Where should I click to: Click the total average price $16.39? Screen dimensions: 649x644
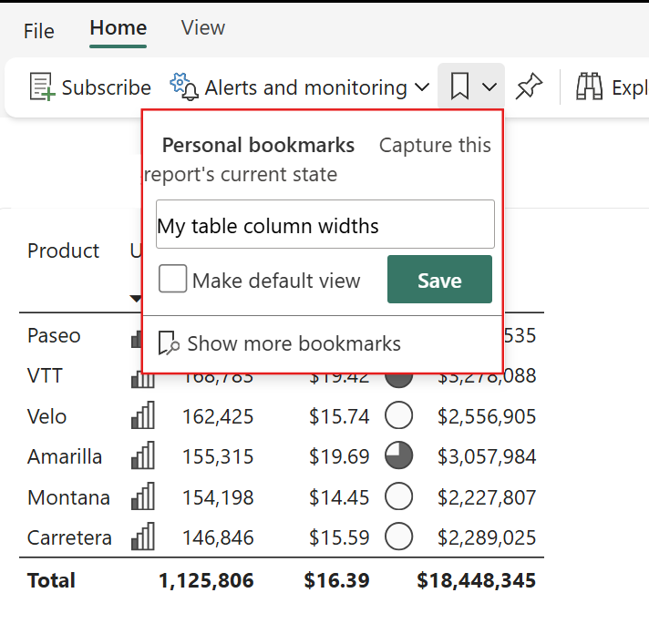(336, 581)
